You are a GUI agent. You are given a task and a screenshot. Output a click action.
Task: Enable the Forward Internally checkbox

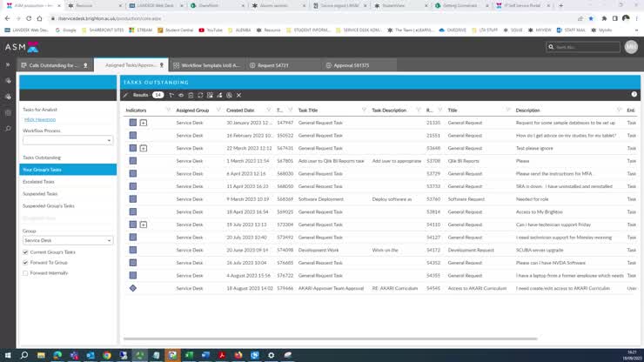pos(25,273)
